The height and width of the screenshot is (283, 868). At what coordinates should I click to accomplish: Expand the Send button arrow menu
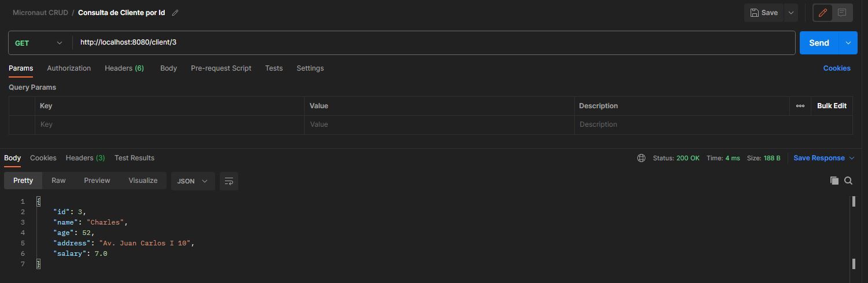click(848, 43)
